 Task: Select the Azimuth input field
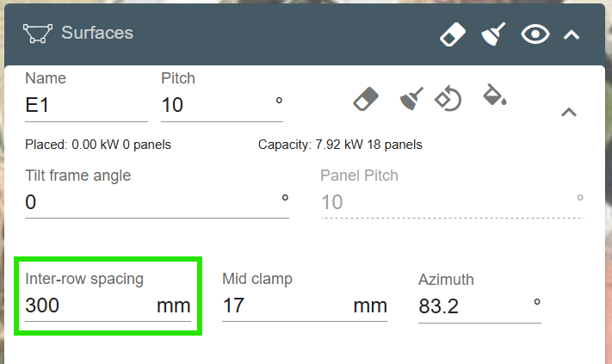469,306
